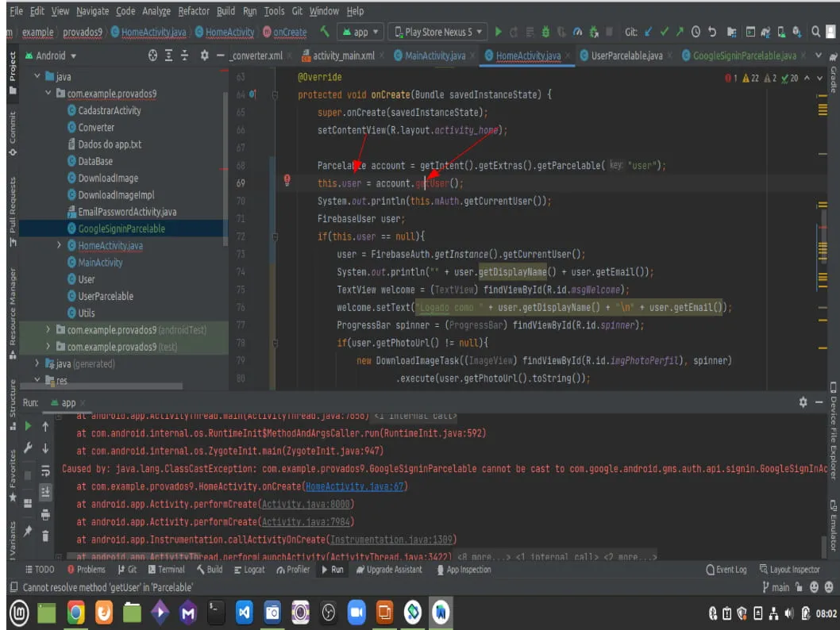Open the Refactor menu

click(194, 11)
